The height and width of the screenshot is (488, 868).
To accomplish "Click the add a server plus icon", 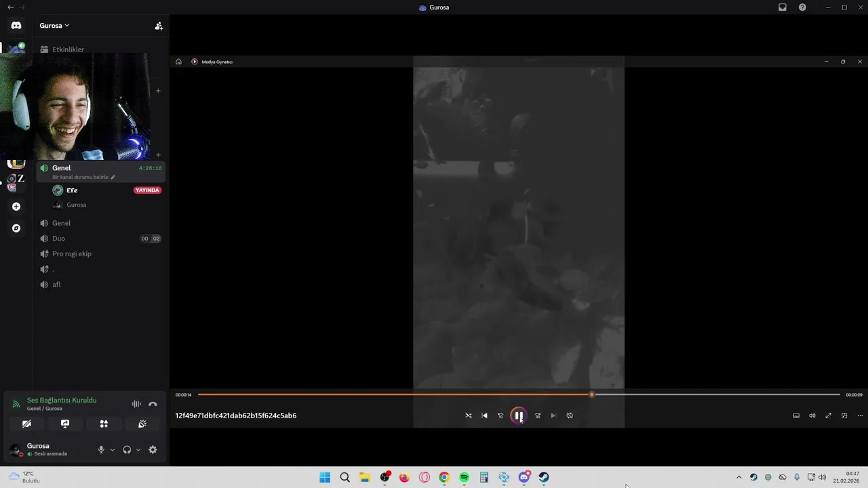I will [x=16, y=207].
